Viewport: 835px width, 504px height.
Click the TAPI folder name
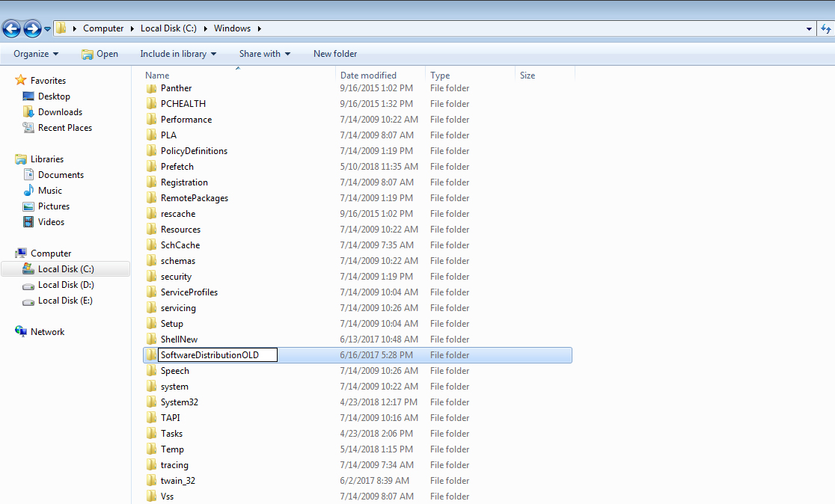tap(171, 418)
